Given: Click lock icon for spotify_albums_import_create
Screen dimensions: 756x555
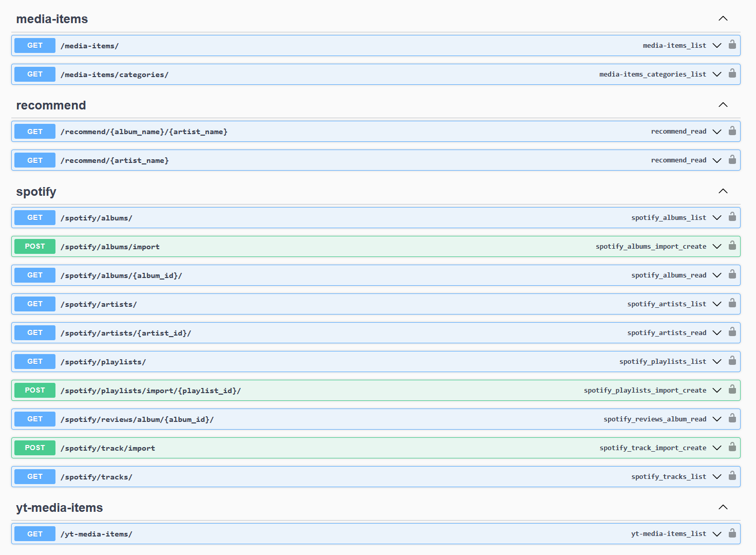Looking at the screenshot, I should pyautogui.click(x=732, y=246).
